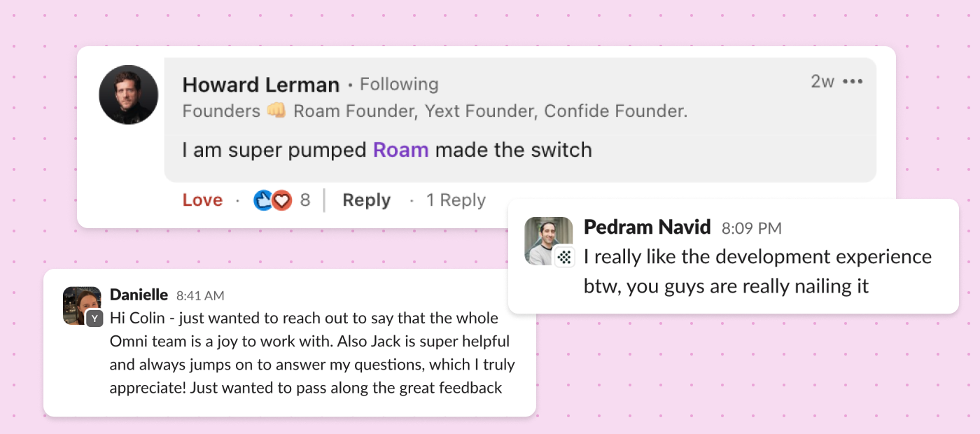The image size is (980, 434).
Task: Click Danielle's name in her message
Action: click(x=139, y=295)
